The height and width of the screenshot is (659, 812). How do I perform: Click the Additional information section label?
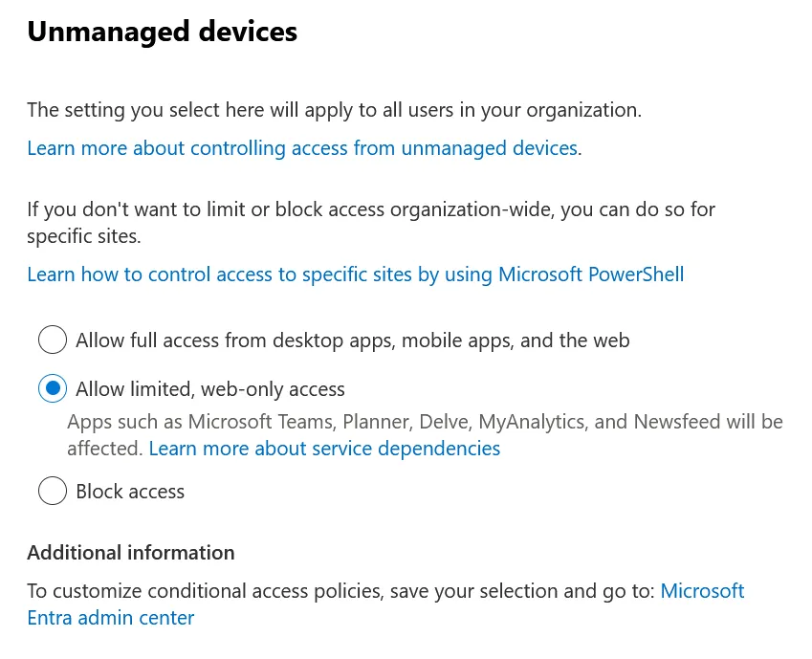[x=130, y=552]
